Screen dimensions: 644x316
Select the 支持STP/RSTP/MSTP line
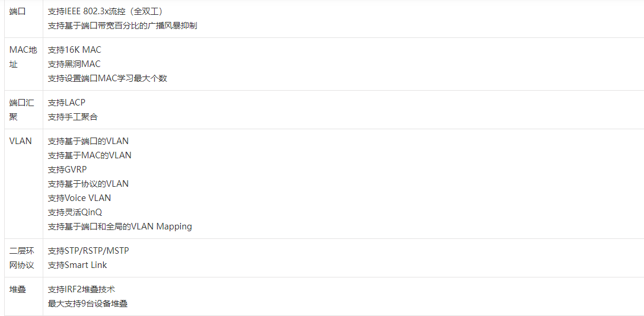pos(88,251)
